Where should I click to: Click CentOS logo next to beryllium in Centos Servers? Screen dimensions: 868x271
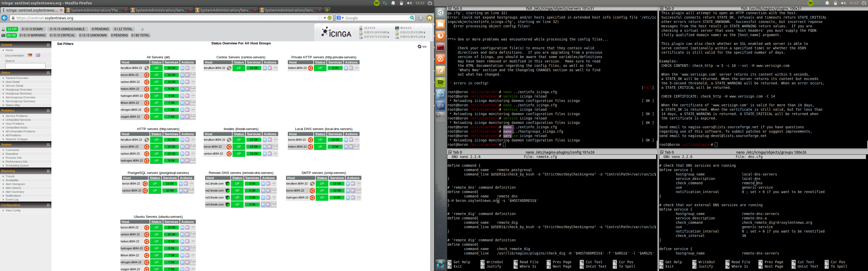click(229, 68)
